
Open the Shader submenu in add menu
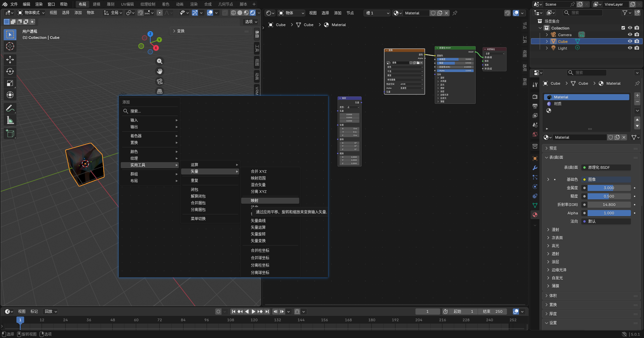tap(150, 136)
